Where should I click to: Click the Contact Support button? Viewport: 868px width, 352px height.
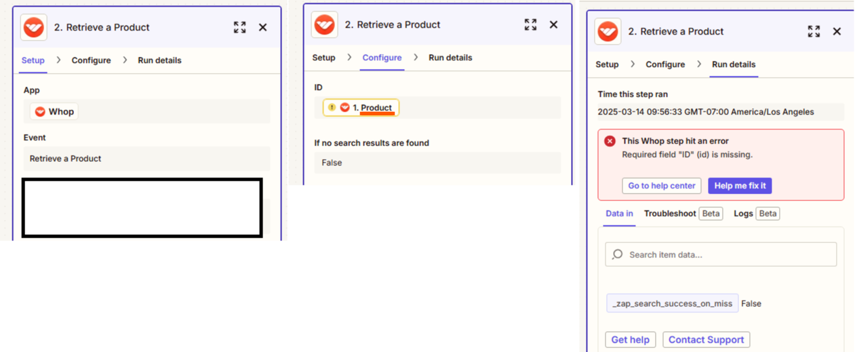706,340
